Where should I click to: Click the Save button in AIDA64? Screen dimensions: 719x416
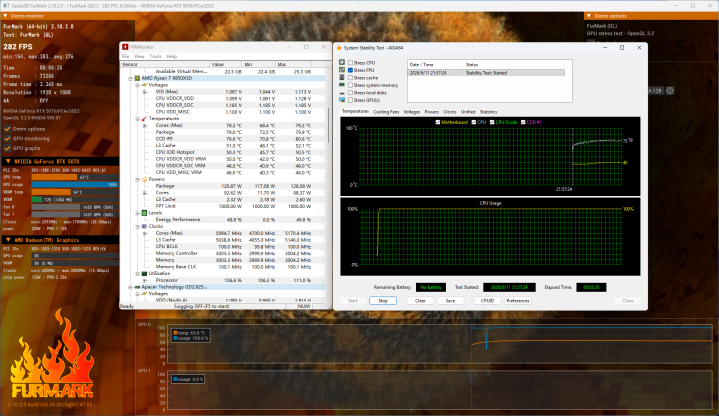[450, 301]
